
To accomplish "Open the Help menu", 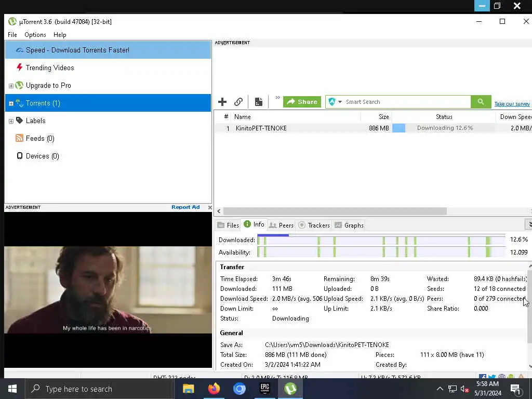I will pos(60,35).
